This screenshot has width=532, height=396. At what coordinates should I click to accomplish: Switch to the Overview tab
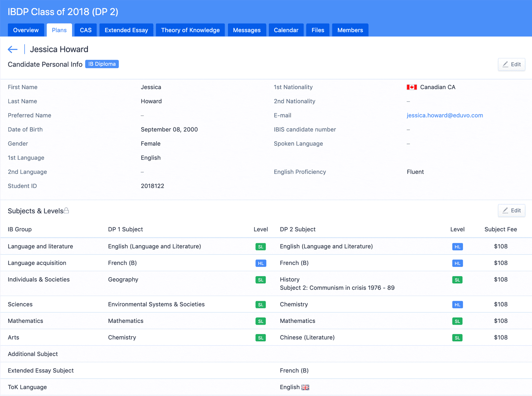pyautogui.click(x=26, y=30)
